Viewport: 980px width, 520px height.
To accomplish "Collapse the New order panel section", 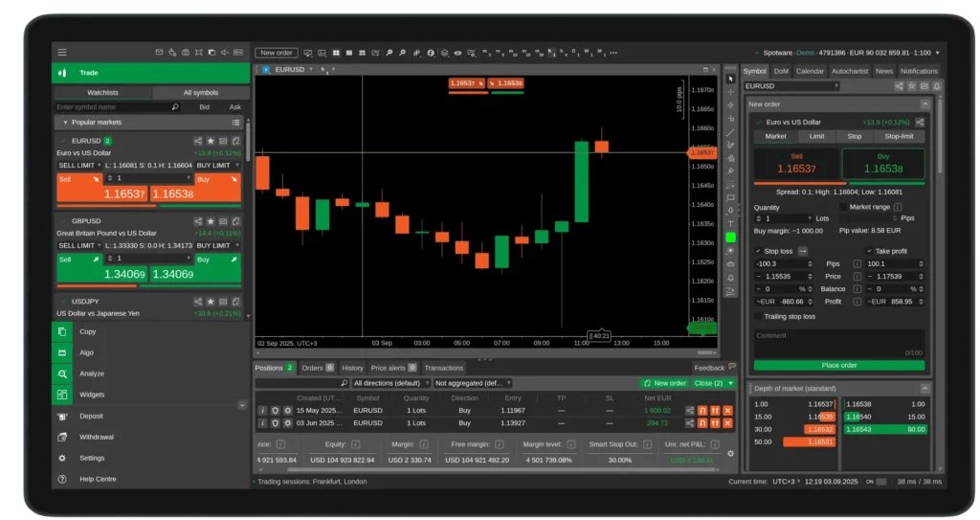I will (x=924, y=104).
